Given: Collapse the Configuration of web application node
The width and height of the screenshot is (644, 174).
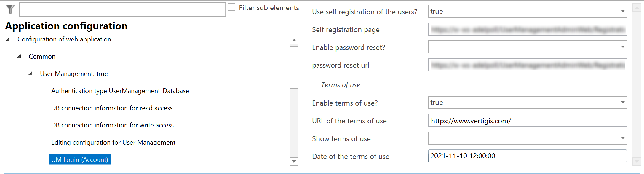Looking at the screenshot, I should coord(8,39).
